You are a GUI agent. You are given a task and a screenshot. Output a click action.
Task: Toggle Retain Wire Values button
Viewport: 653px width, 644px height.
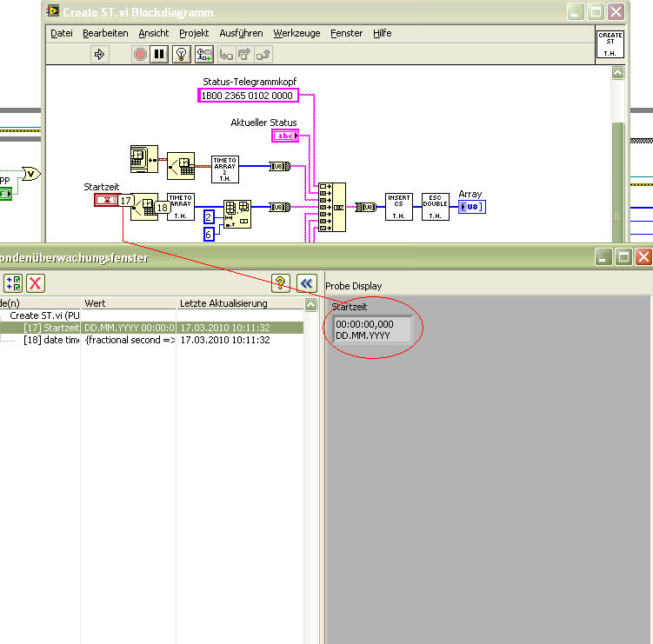coord(204,55)
